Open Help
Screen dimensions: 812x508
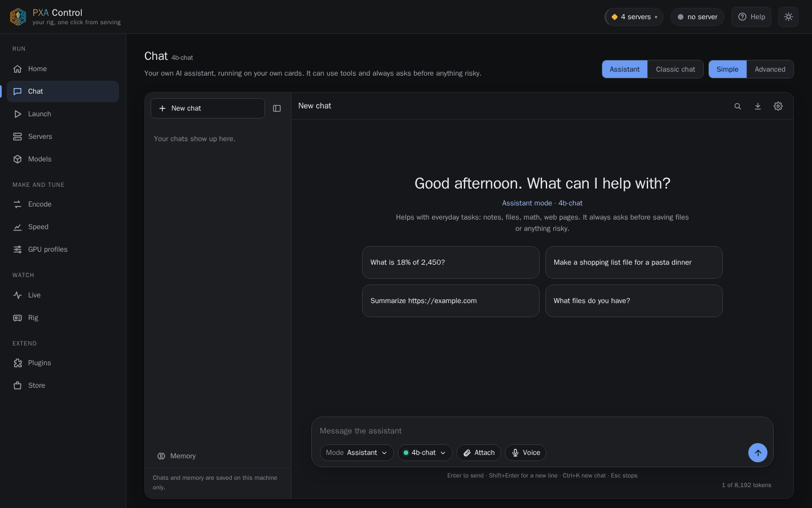(x=751, y=17)
